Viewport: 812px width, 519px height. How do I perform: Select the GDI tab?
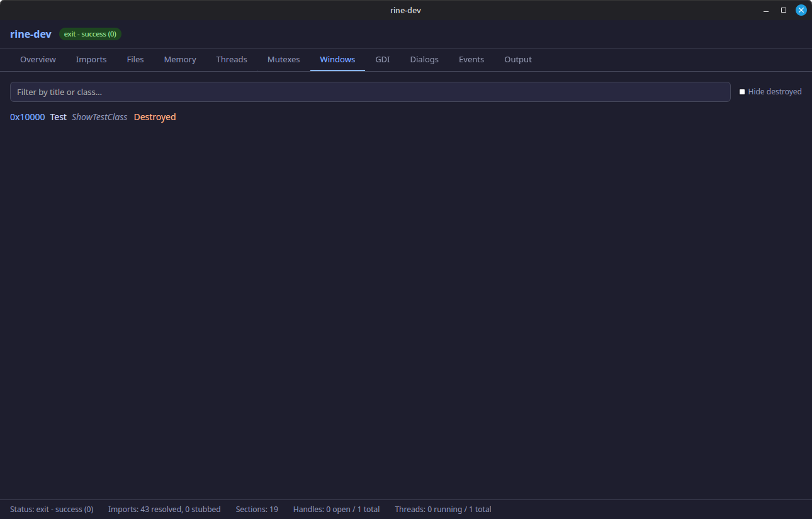[383, 59]
